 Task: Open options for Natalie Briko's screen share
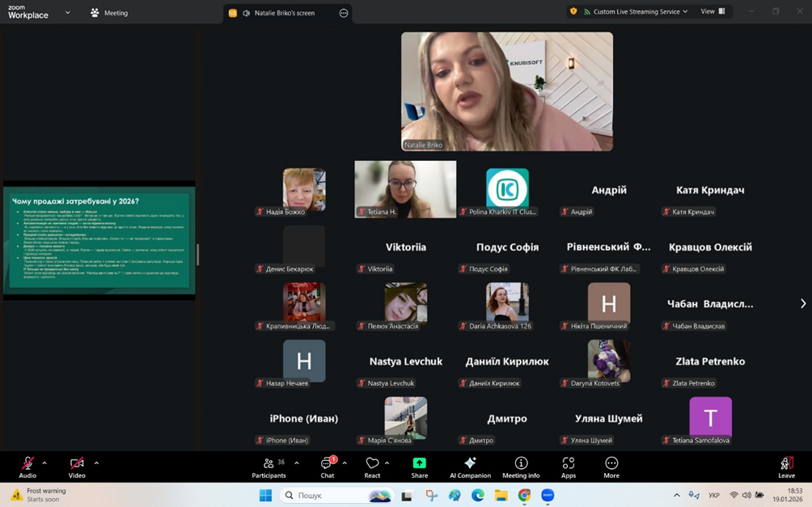pos(344,13)
